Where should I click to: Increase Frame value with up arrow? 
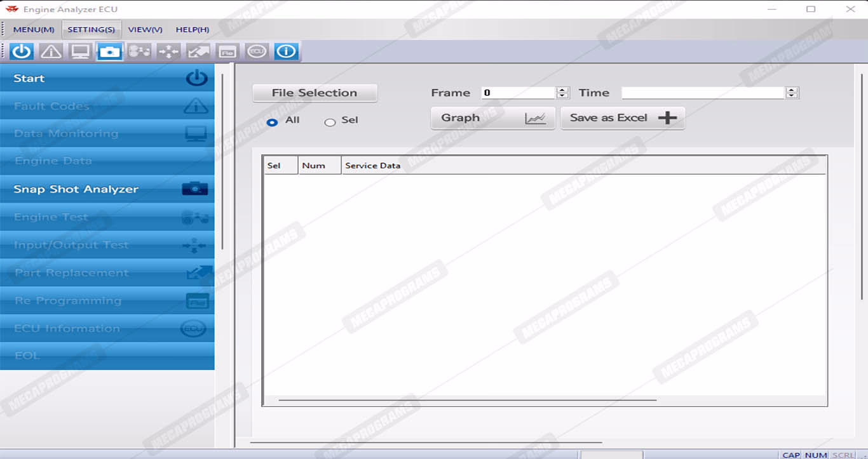[562, 90]
